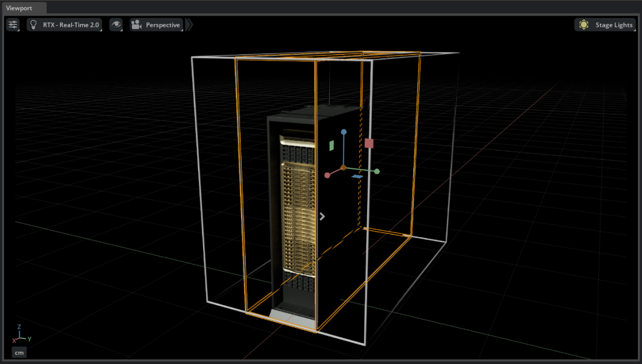Click the blue vertical arrow of the transform gizmo
This screenshot has height=364, width=642.
(344, 133)
